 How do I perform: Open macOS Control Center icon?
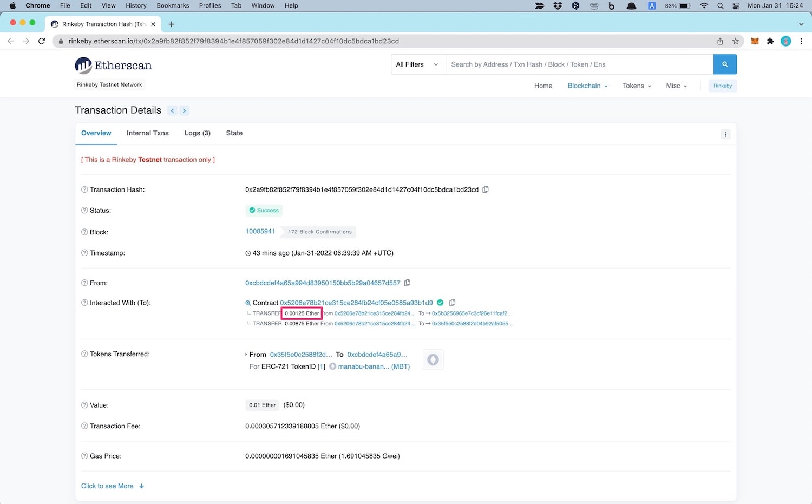click(x=736, y=5)
